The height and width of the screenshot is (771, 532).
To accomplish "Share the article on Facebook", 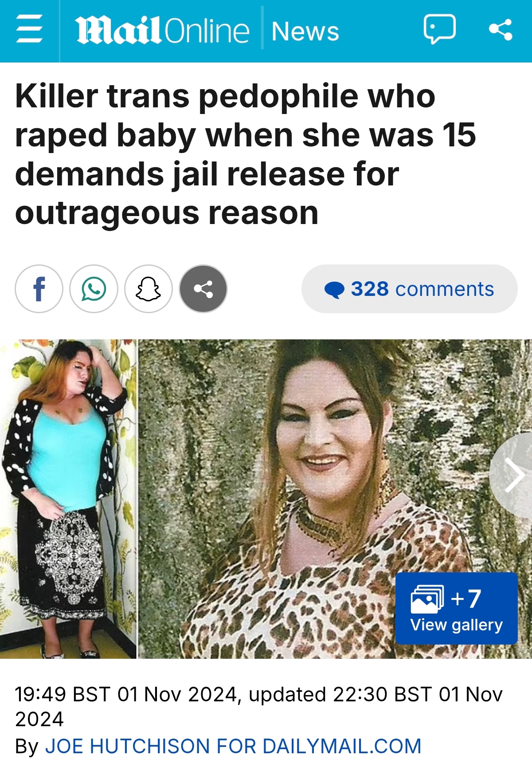I will pos(39,289).
